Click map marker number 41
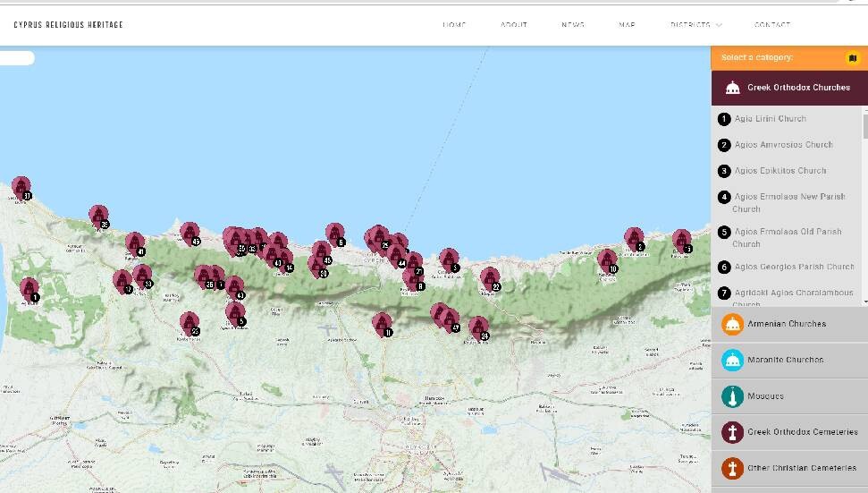Image resolution: width=868 pixels, height=493 pixels. coord(134,243)
